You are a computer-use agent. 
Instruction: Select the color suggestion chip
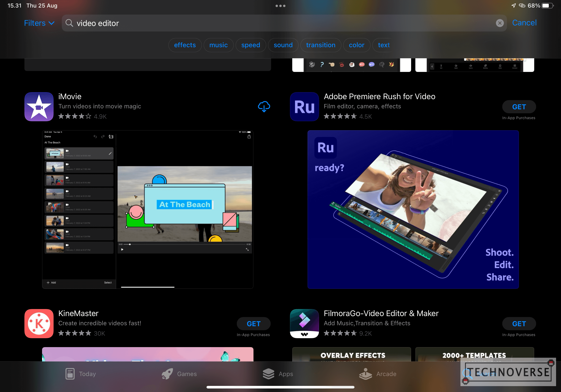pyautogui.click(x=356, y=45)
